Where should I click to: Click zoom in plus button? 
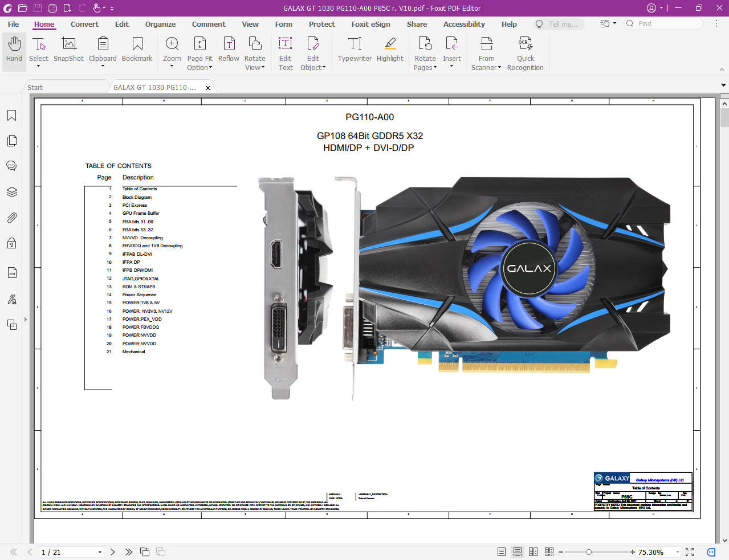[633, 552]
